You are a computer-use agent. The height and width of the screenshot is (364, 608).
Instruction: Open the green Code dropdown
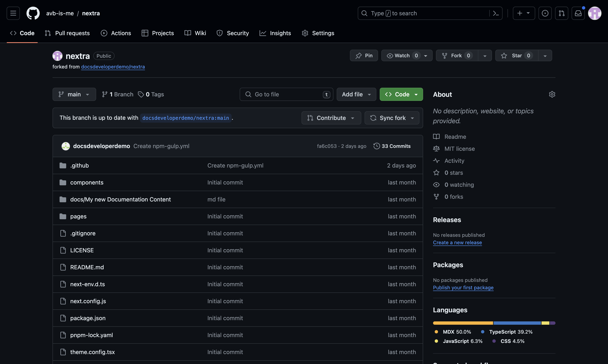401,95
